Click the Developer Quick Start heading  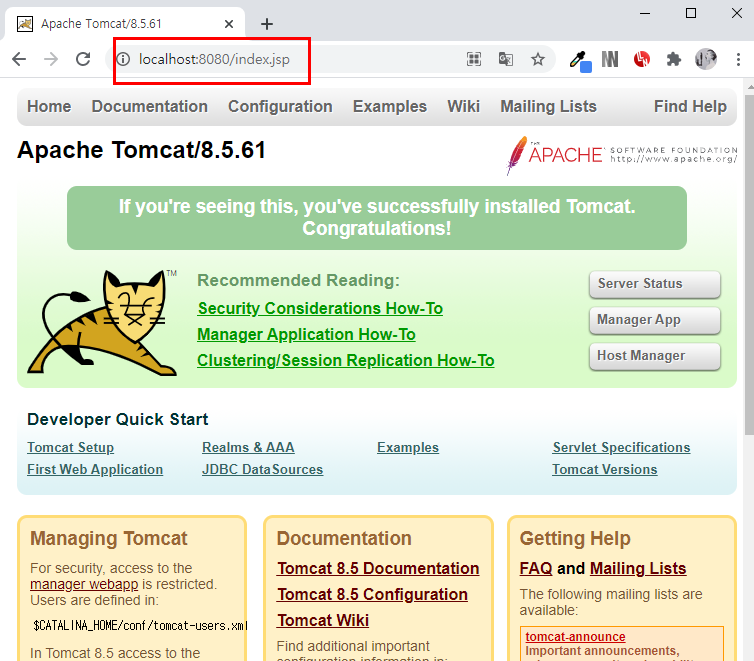tap(118, 420)
